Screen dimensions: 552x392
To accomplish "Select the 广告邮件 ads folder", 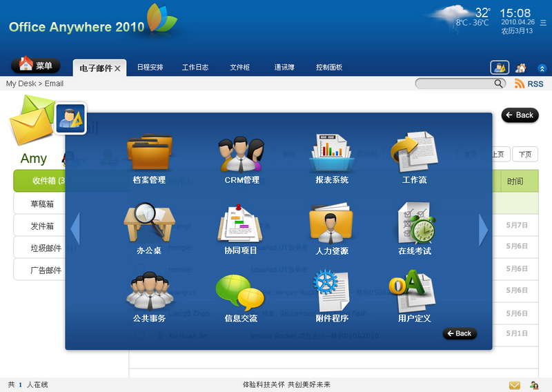I will (x=39, y=270).
